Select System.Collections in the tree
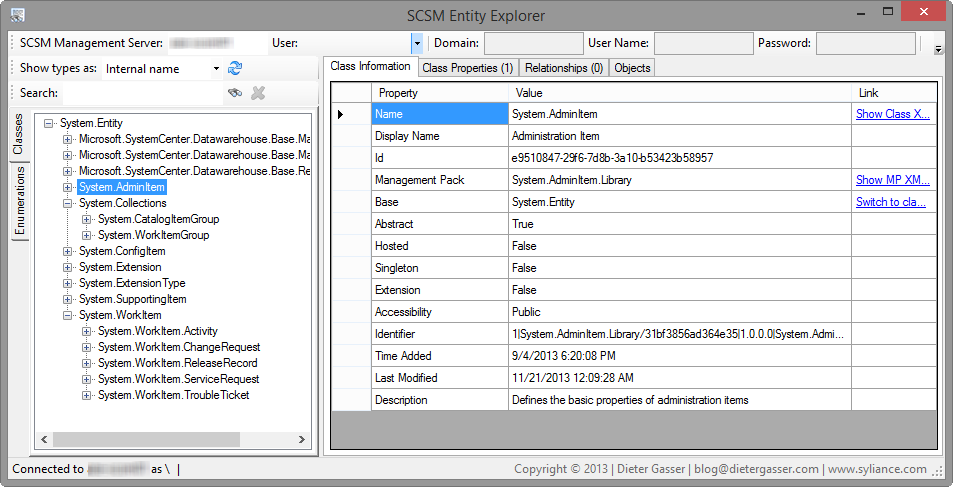This screenshot has height=487, width=953. [123, 203]
